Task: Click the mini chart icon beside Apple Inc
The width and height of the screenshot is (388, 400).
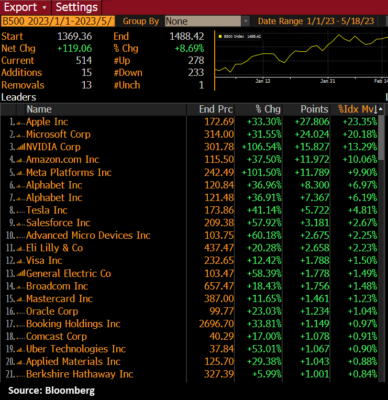Action: pyautogui.click(x=21, y=123)
